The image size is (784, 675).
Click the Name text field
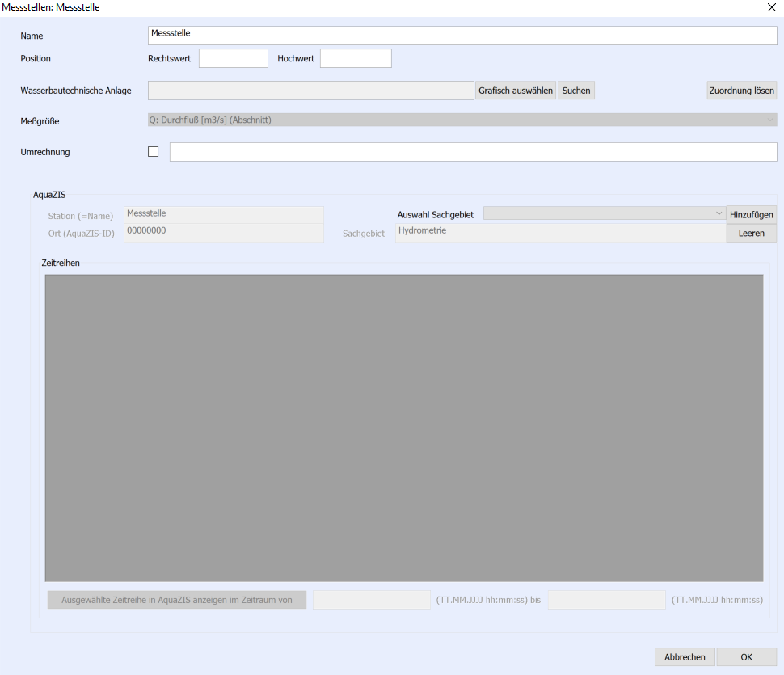(x=462, y=36)
